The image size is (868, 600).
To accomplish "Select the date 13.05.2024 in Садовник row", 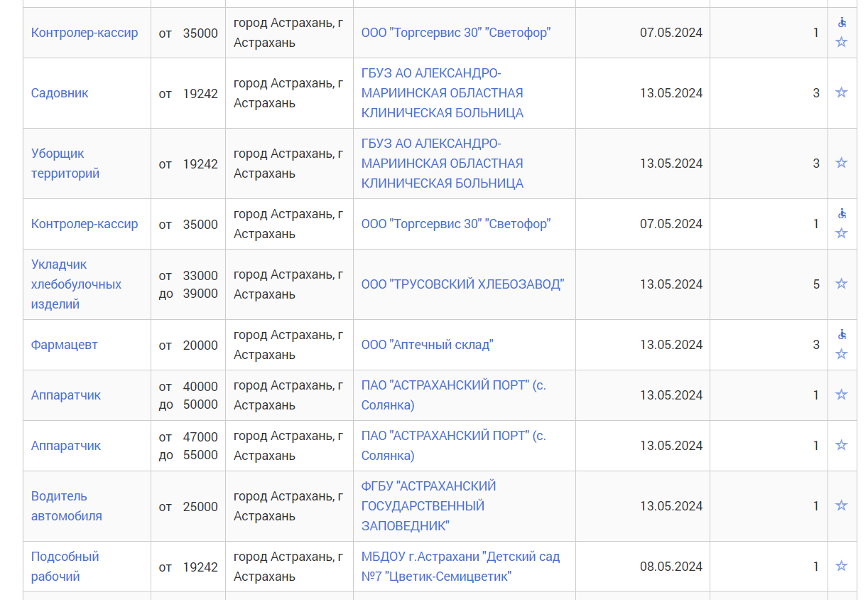I will click(671, 93).
